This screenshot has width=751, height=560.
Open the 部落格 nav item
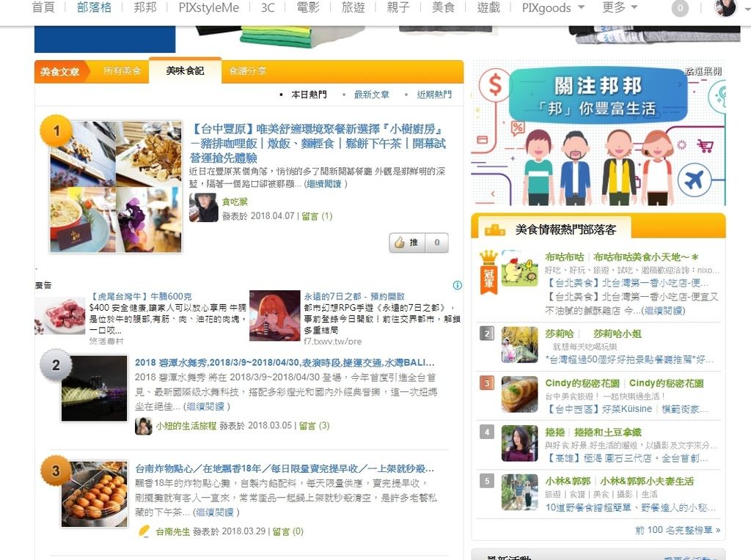[x=94, y=7]
